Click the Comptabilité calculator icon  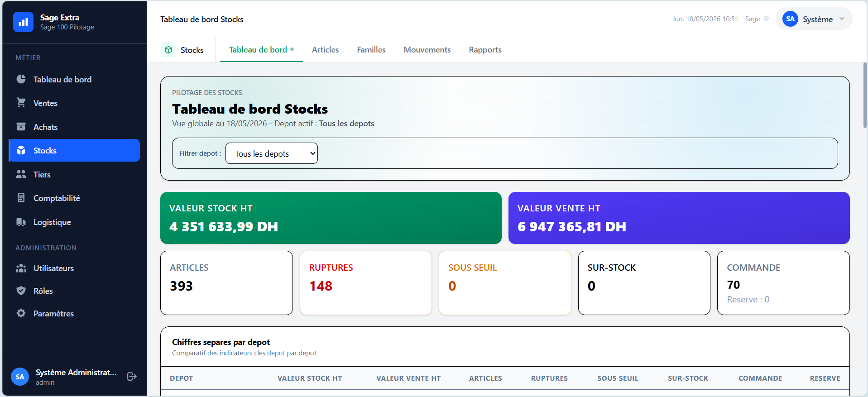[x=21, y=198]
